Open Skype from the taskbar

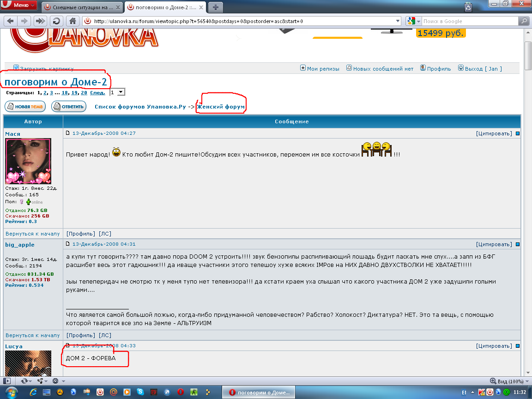pyautogui.click(x=140, y=392)
